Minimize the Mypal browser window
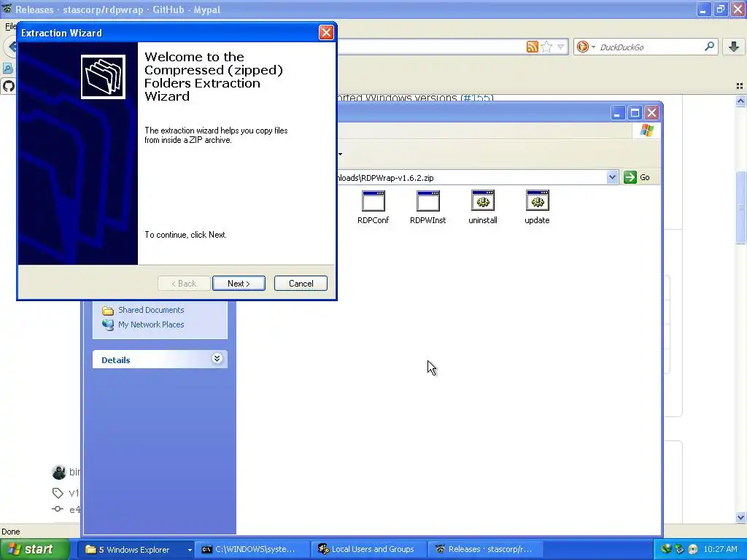The image size is (747, 560). (x=703, y=9)
